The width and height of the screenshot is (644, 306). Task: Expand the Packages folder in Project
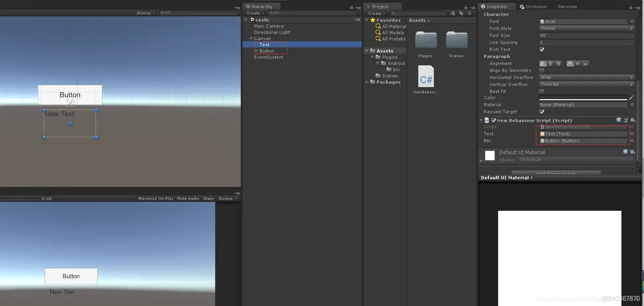[x=367, y=82]
